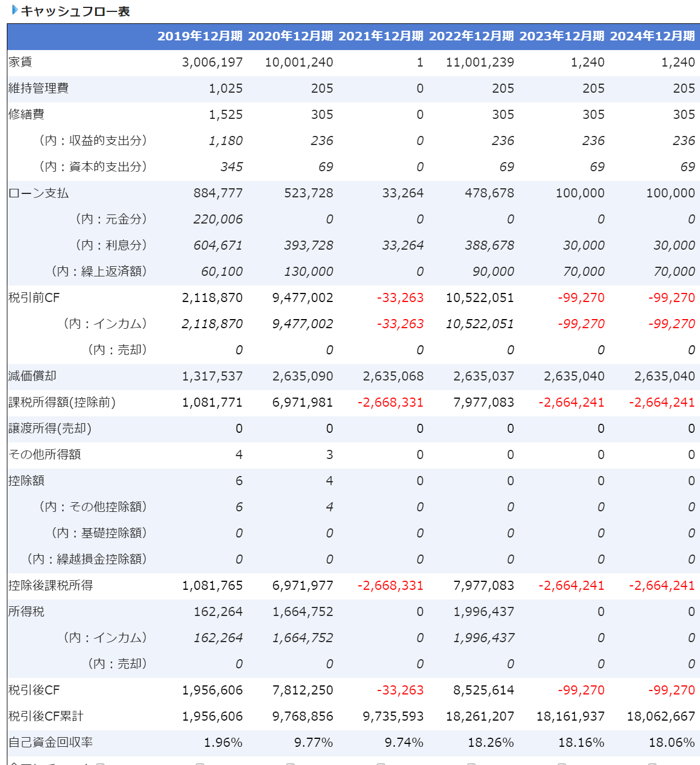Screen dimensions: 700x765
Task: Tick the bottom checkbox under the 2019年12月期 column
Action: click(x=200, y=763)
